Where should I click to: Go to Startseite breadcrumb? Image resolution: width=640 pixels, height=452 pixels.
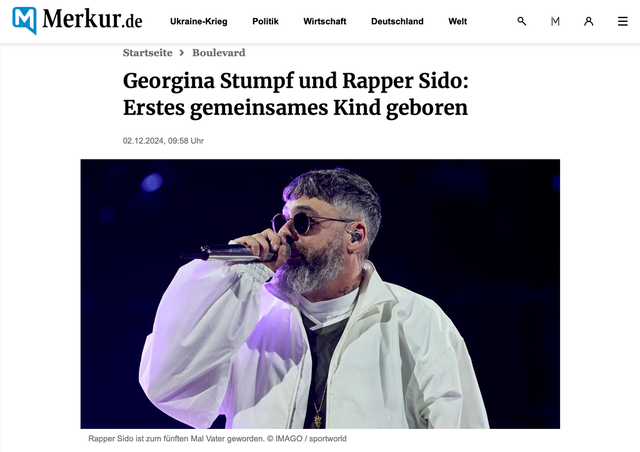point(148,53)
